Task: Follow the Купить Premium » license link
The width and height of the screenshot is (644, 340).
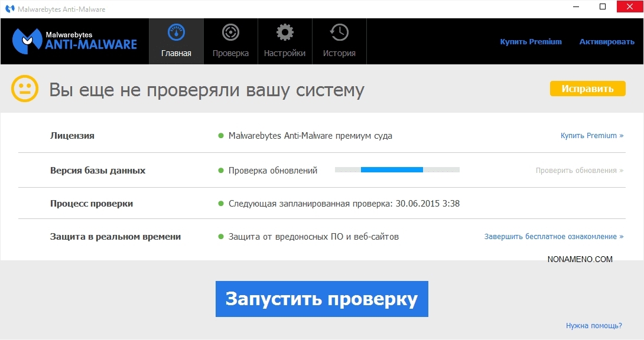Action: point(592,135)
